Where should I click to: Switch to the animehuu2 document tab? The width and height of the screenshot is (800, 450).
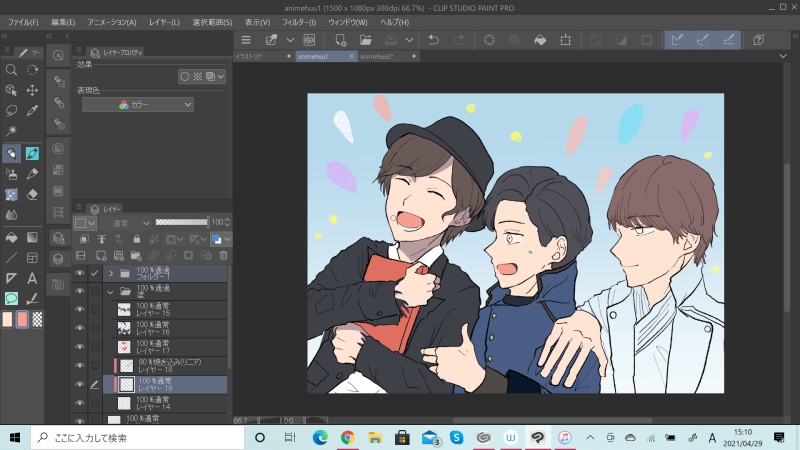pos(377,57)
